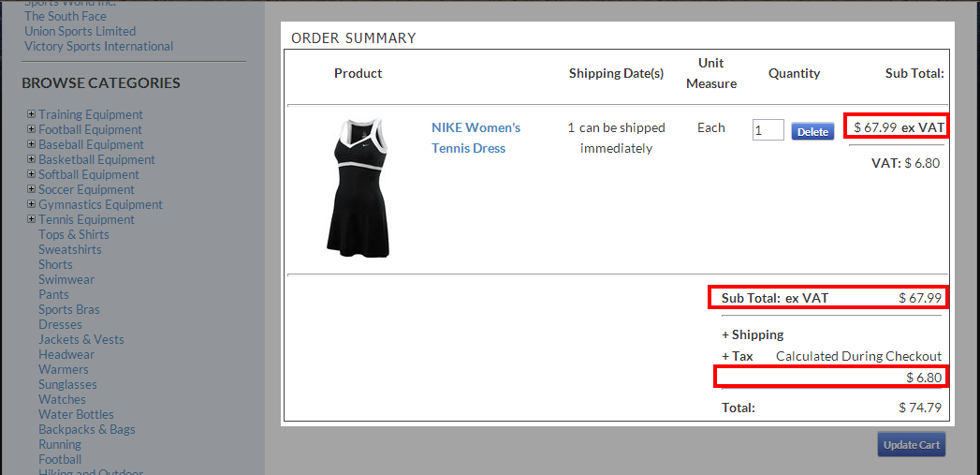Select the Unit Measure column header
The image size is (980, 475).
(711, 73)
